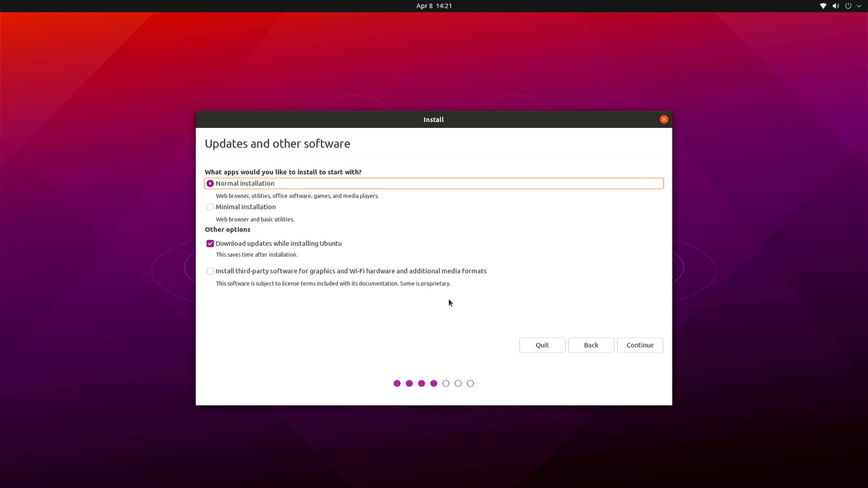Viewport: 868px width, 488px height.
Task: Click the volume speaker icon in top bar
Action: [835, 6]
